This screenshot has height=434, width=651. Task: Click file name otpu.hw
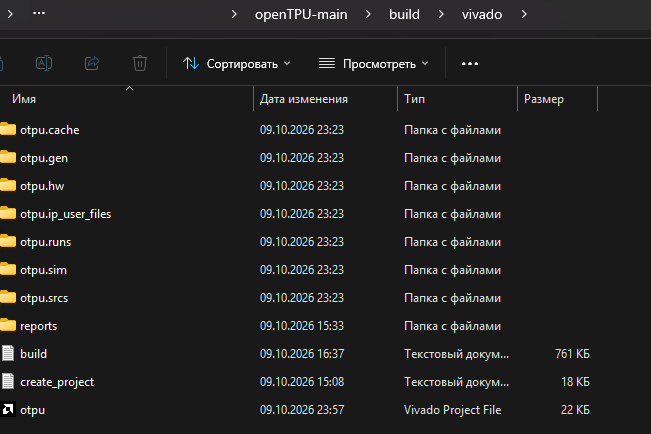42,186
